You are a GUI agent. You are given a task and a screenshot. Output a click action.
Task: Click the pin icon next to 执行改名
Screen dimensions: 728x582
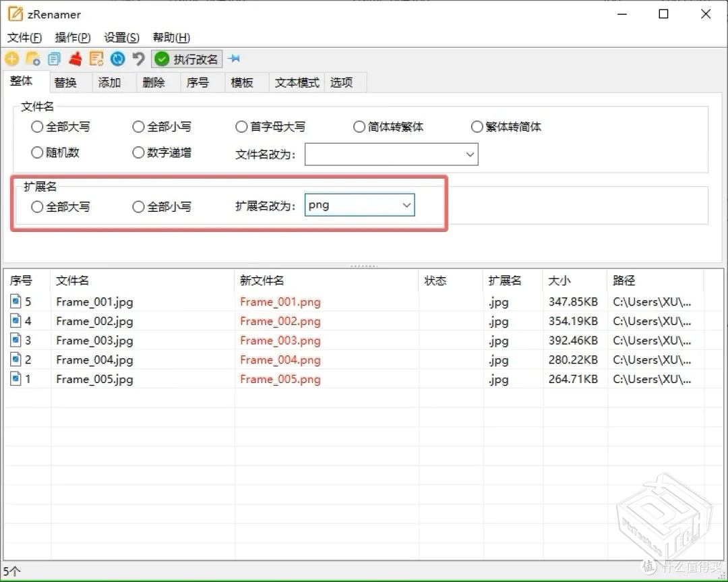click(x=235, y=59)
